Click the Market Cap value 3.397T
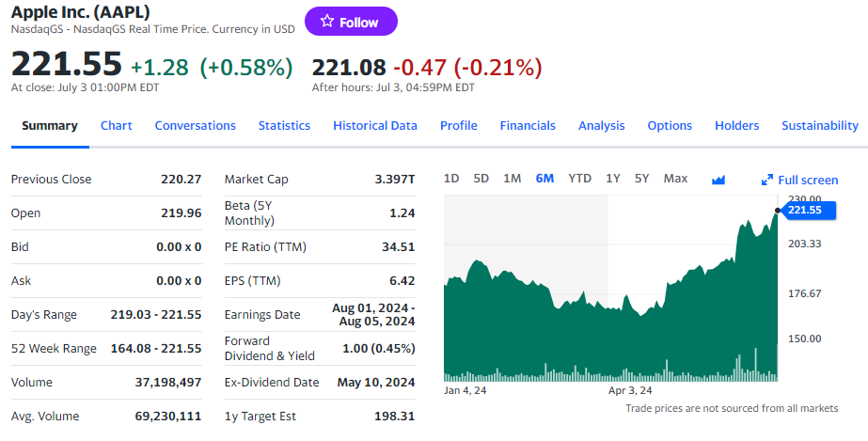Image resolution: width=868 pixels, height=441 pixels. [x=395, y=180]
